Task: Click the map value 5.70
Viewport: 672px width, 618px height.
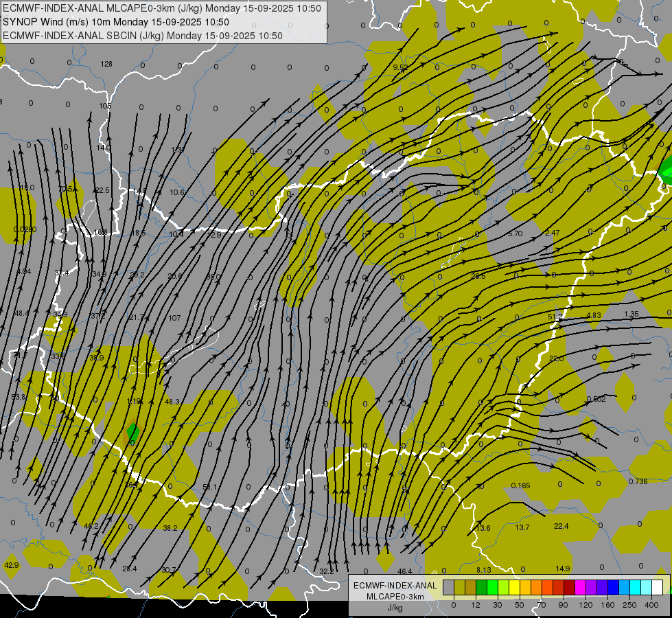Action: point(515,233)
